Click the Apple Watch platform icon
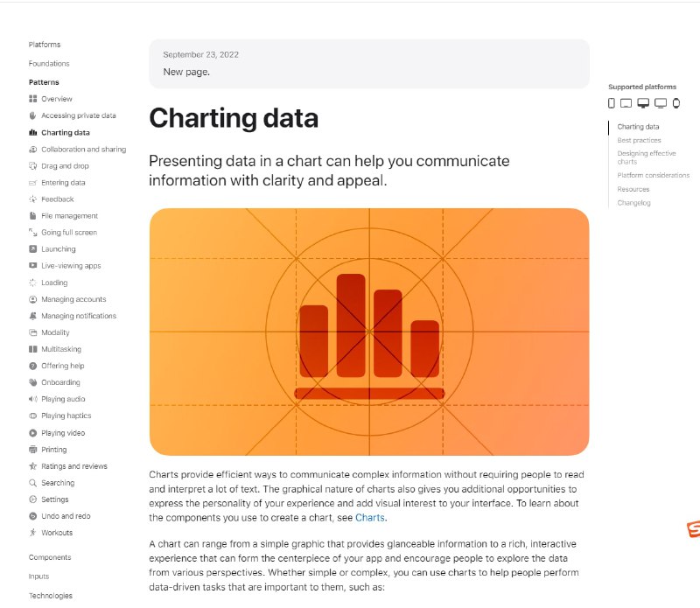The image size is (700, 608). coord(676,103)
